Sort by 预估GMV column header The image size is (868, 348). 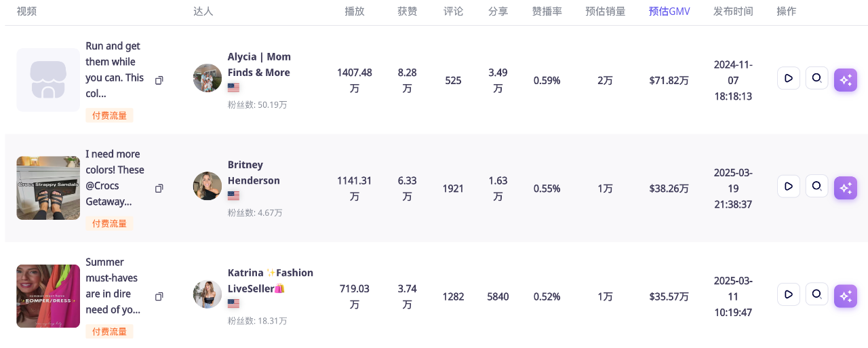[669, 12]
